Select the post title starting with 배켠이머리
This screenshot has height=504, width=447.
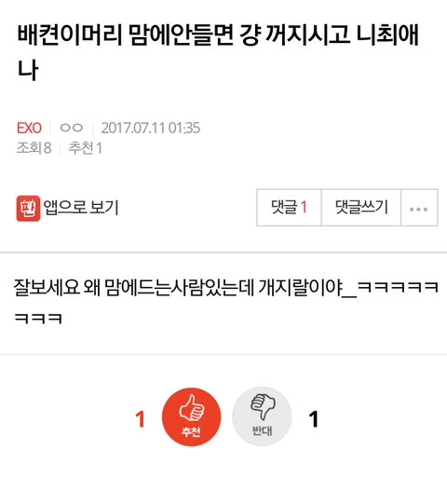(x=218, y=51)
